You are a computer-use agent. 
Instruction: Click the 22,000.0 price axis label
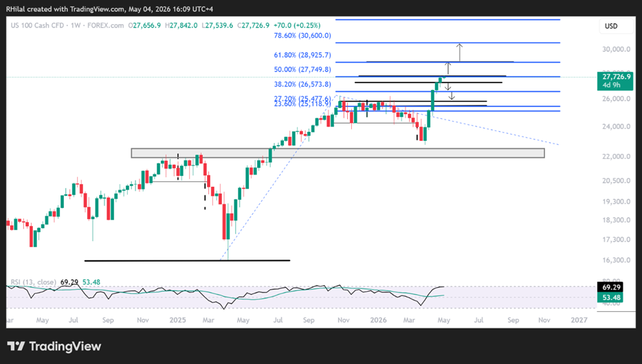[x=616, y=157]
